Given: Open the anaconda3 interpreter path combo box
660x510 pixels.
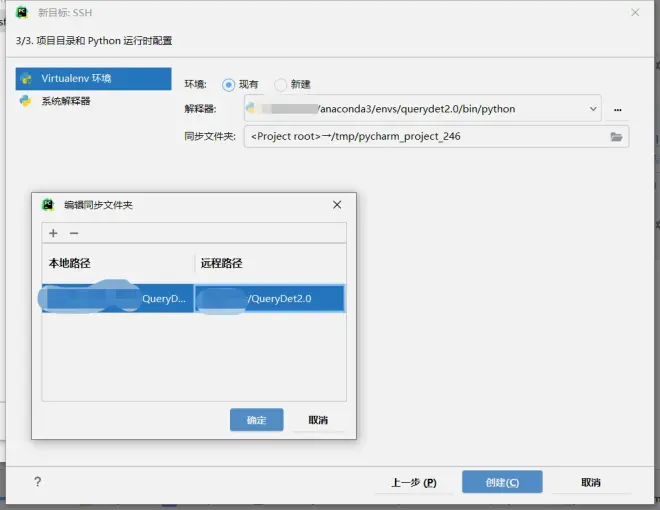Looking at the screenshot, I should tap(423, 109).
